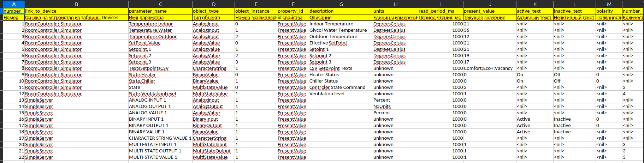This screenshot has height=163, width=644.
Task: Select the 'link_to_device' header cell
Action: 76,11
